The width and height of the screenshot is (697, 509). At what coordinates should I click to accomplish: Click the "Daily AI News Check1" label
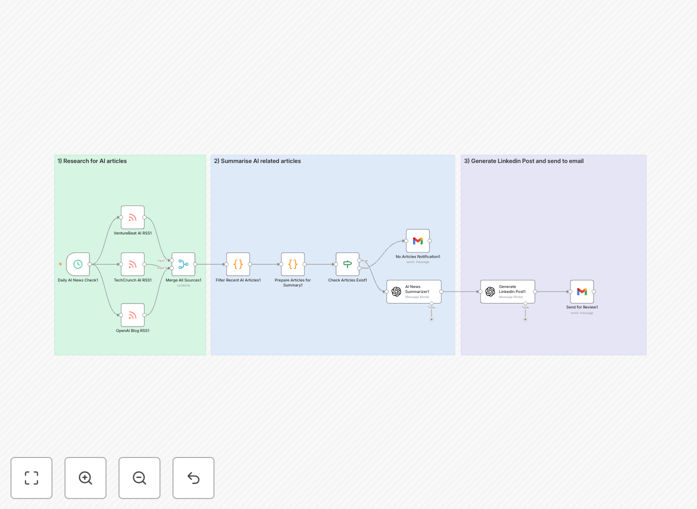(x=78, y=280)
